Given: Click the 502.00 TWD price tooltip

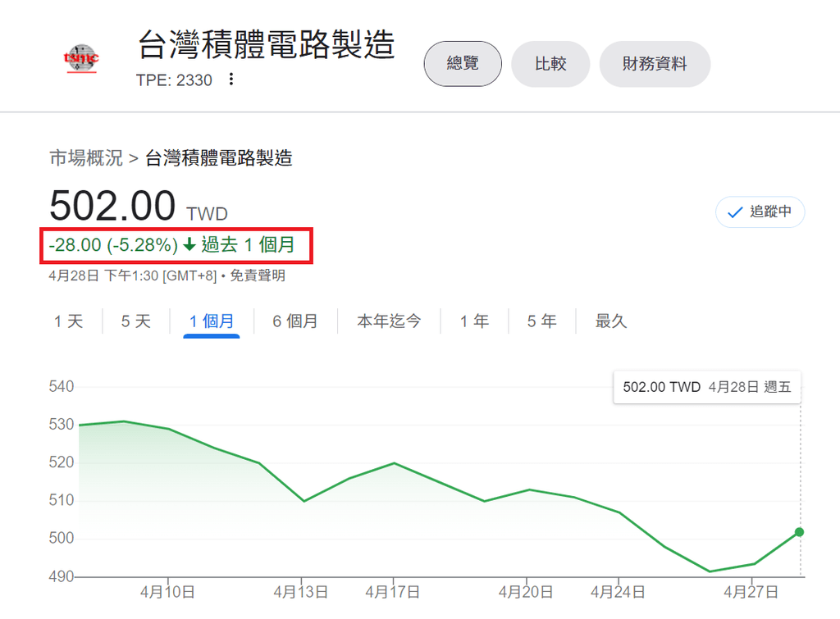Looking at the screenshot, I should pyautogui.click(x=707, y=387).
